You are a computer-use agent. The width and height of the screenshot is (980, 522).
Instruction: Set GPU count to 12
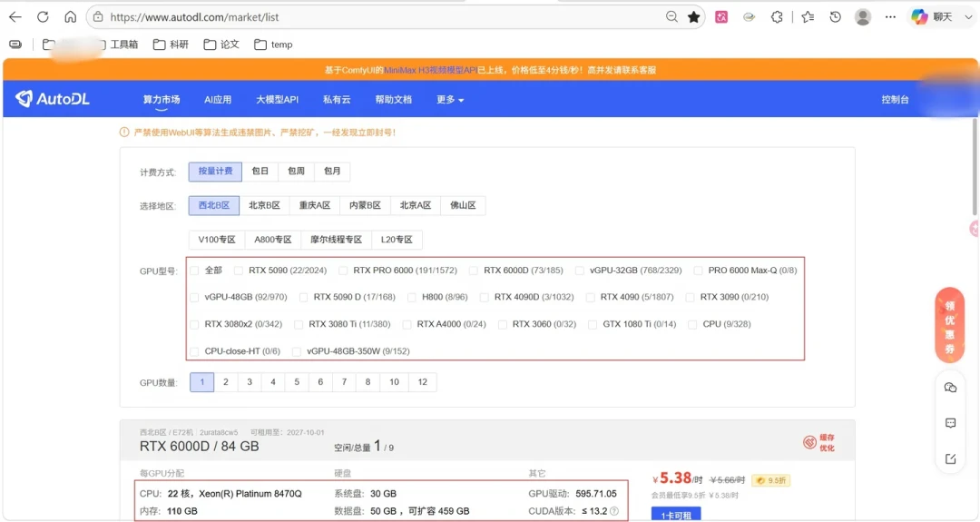[423, 382]
